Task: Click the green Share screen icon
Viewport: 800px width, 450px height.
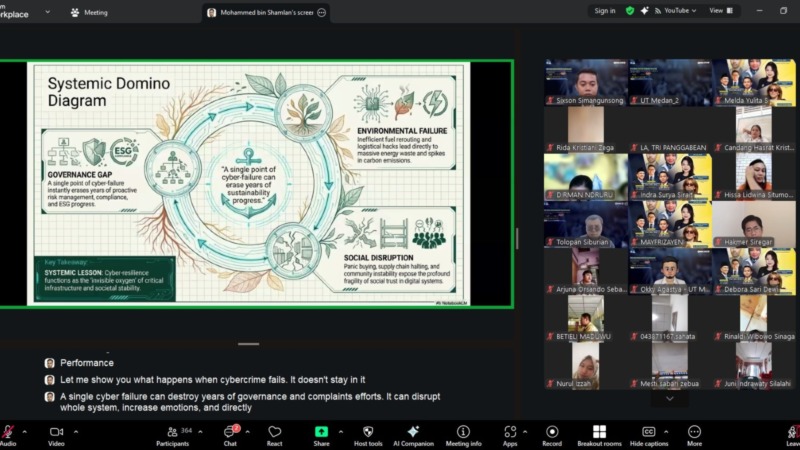Action: pyautogui.click(x=321, y=435)
